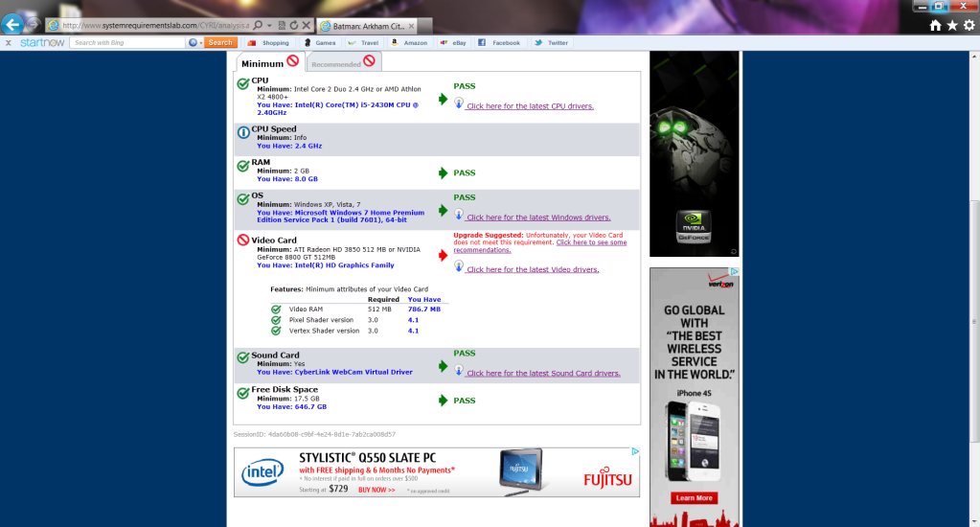Click the download icon beside CPU drivers link

click(x=459, y=103)
